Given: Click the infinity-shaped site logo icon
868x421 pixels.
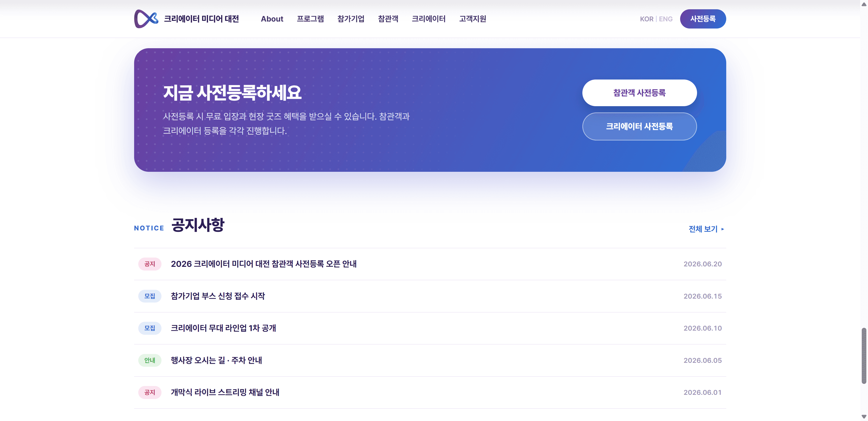Looking at the screenshot, I should pos(146,19).
